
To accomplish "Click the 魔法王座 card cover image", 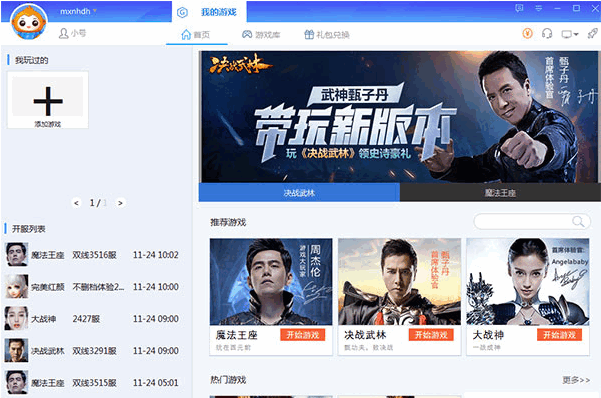I will click(271, 282).
